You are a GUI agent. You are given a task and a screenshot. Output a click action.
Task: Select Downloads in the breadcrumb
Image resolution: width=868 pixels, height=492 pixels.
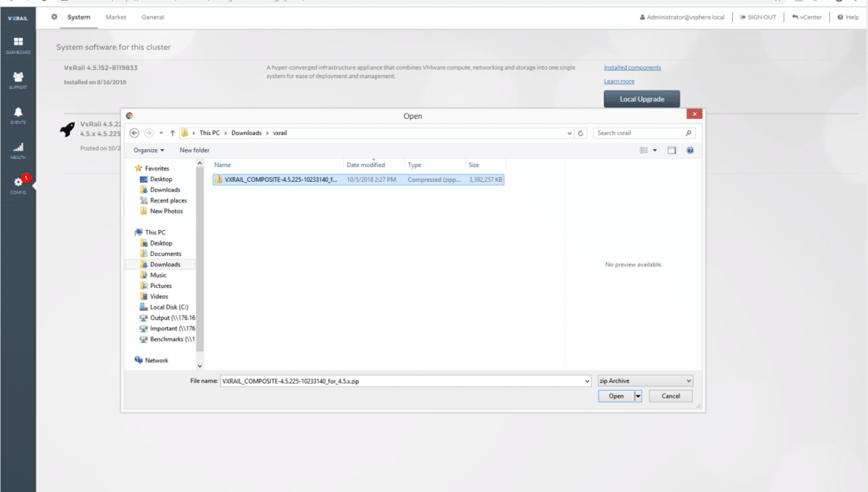pyautogui.click(x=246, y=133)
